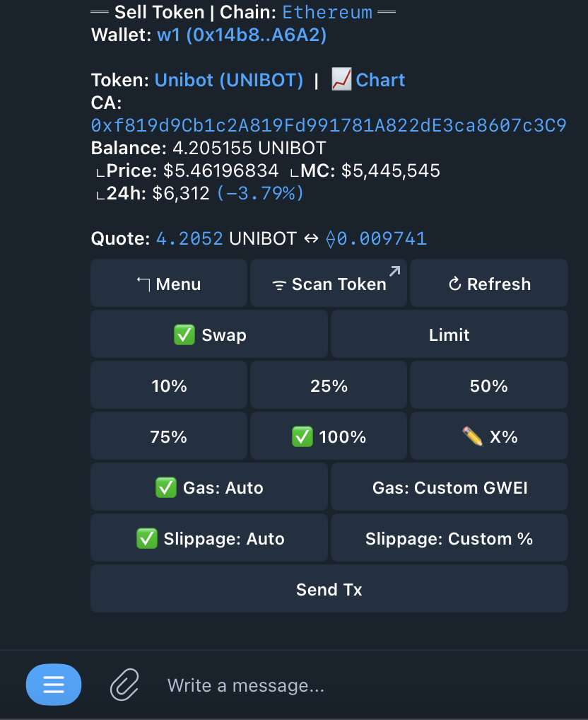
Task: Enable Gas: Auto setting
Action: click(209, 487)
